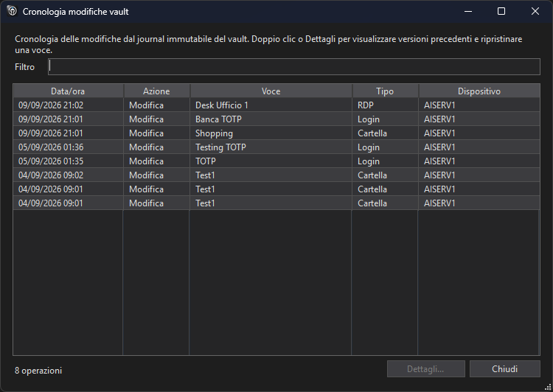Click the Chiudi button
553x392 pixels.
tap(504, 368)
